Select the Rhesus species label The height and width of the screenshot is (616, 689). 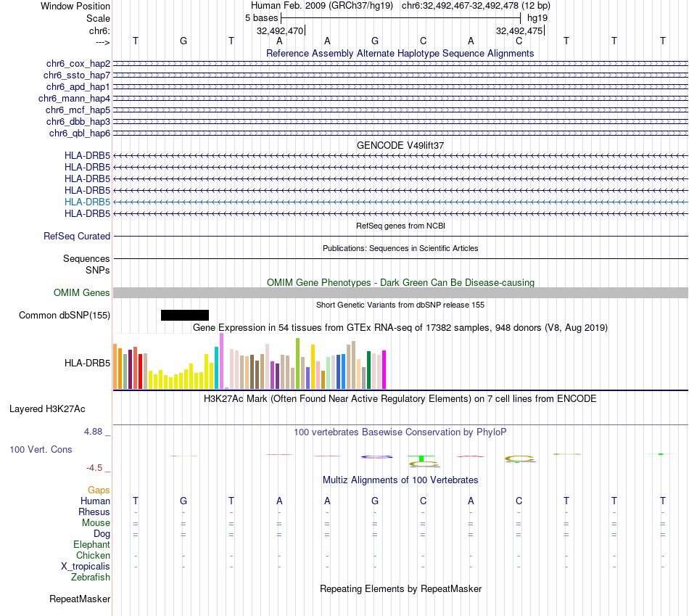coord(94,512)
